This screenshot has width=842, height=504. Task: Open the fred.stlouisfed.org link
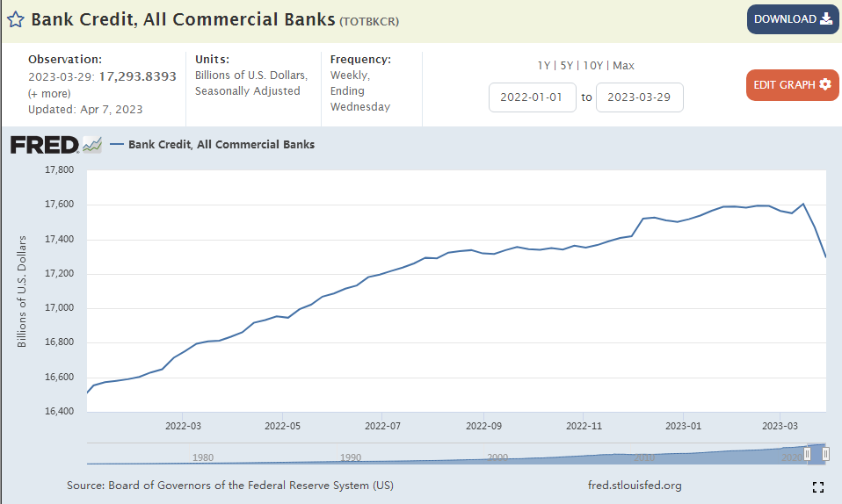click(x=634, y=486)
